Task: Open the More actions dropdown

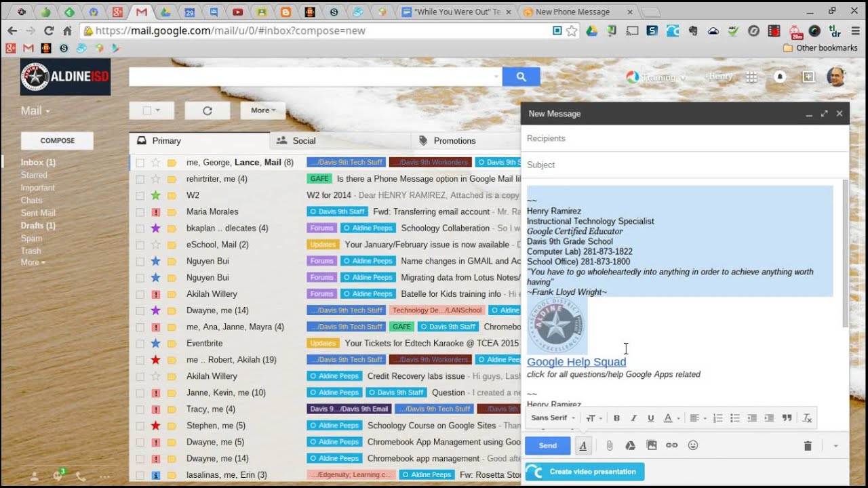Action: coord(263,110)
